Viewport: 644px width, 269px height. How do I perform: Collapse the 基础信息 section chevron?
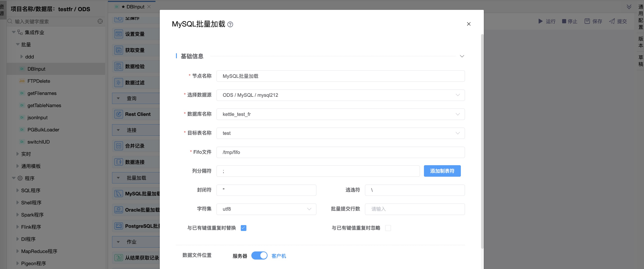click(x=462, y=56)
